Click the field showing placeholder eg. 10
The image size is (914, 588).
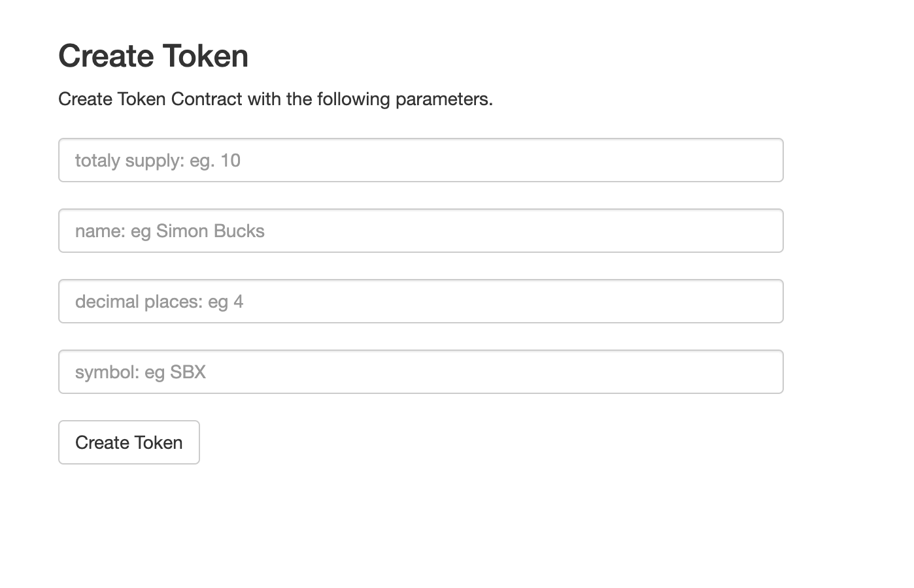(420, 160)
